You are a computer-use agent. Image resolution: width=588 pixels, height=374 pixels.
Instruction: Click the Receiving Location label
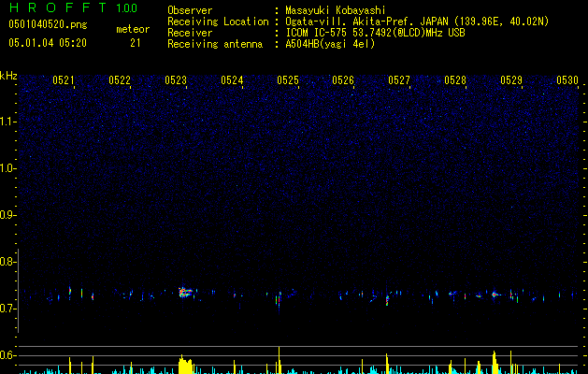pyautogui.click(x=218, y=22)
